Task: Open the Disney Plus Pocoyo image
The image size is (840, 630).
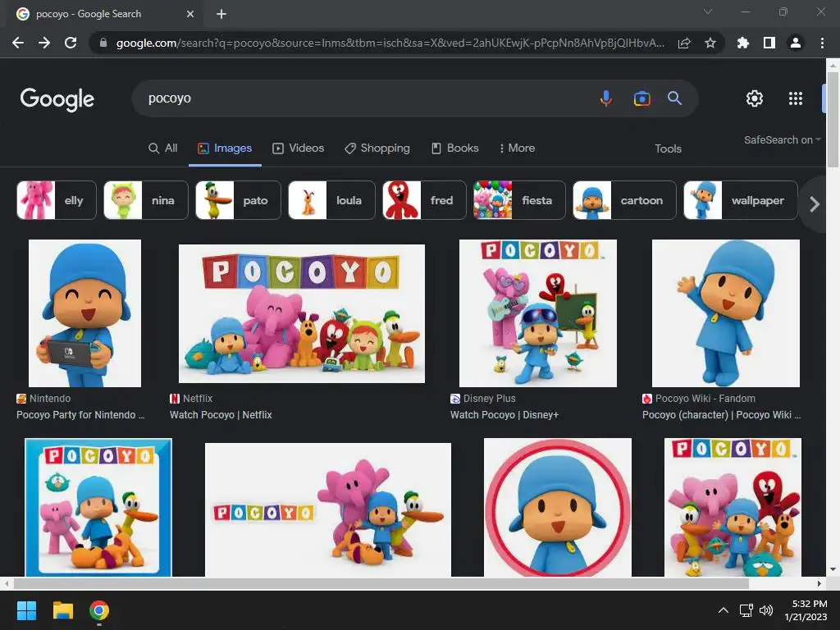Action: [538, 313]
